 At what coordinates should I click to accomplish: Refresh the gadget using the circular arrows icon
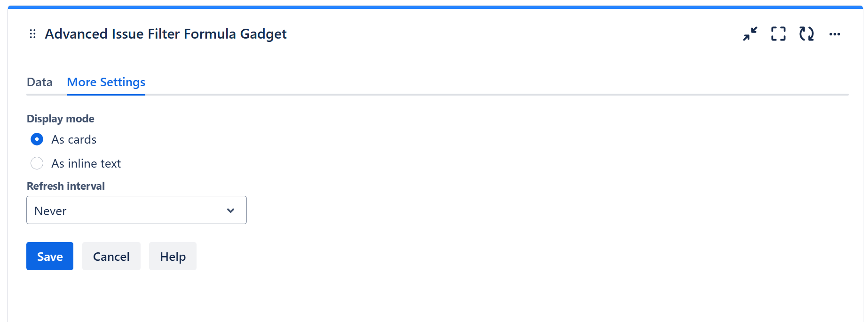tap(806, 34)
